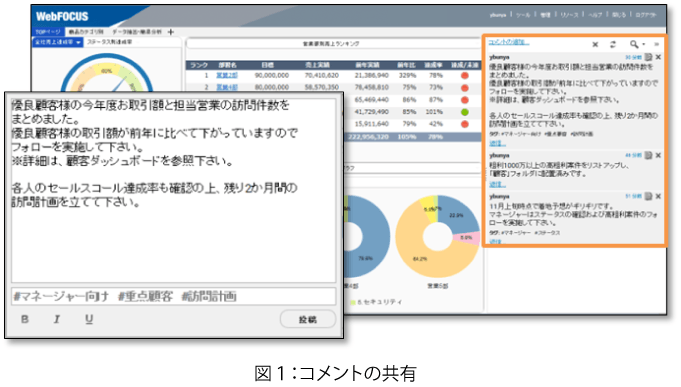Click reply link under 粗利1000万 comment
The width and height of the screenshot is (681, 387).
[x=497, y=184]
